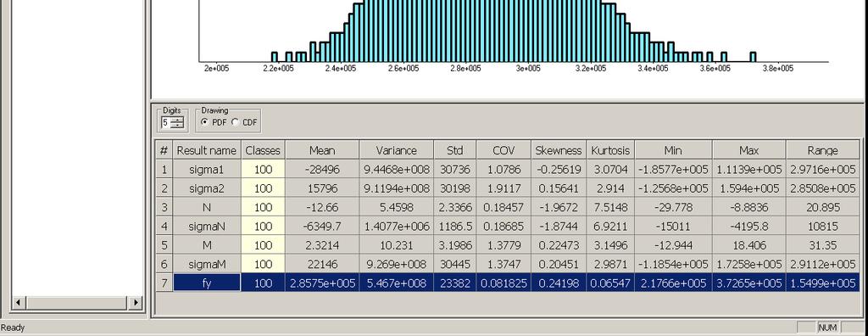Increase the Digits spinner value
This screenshot has width=868, height=336.
tap(178, 120)
